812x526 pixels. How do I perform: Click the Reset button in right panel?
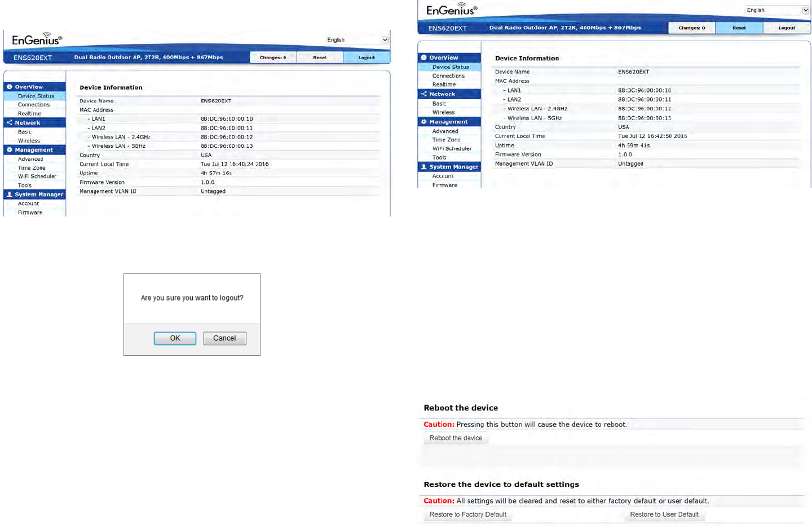tap(739, 28)
